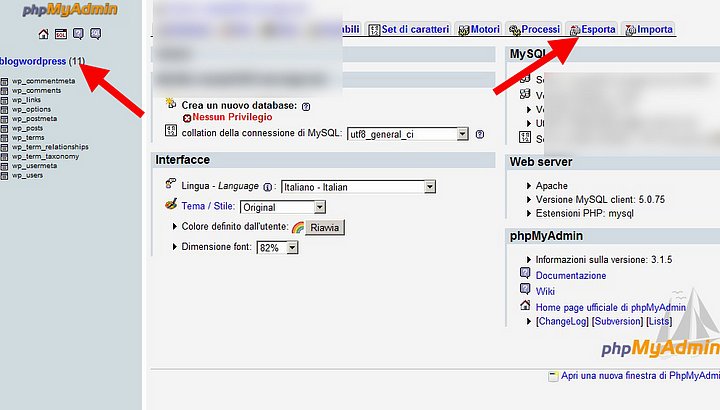
Task: Open the wp_comments table
Action: (36, 91)
